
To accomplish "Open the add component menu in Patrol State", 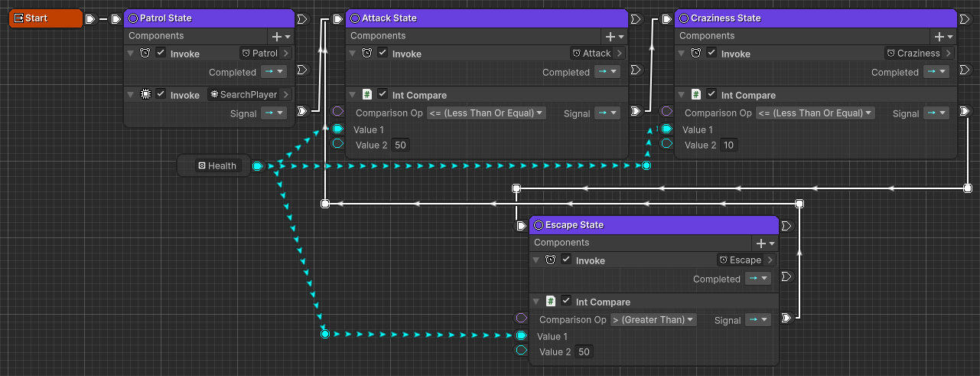I will [x=281, y=36].
